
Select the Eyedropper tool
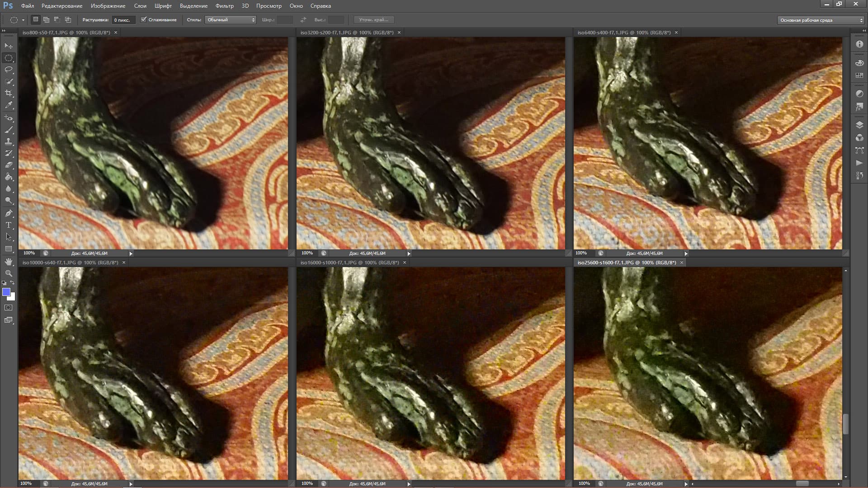tap(9, 105)
